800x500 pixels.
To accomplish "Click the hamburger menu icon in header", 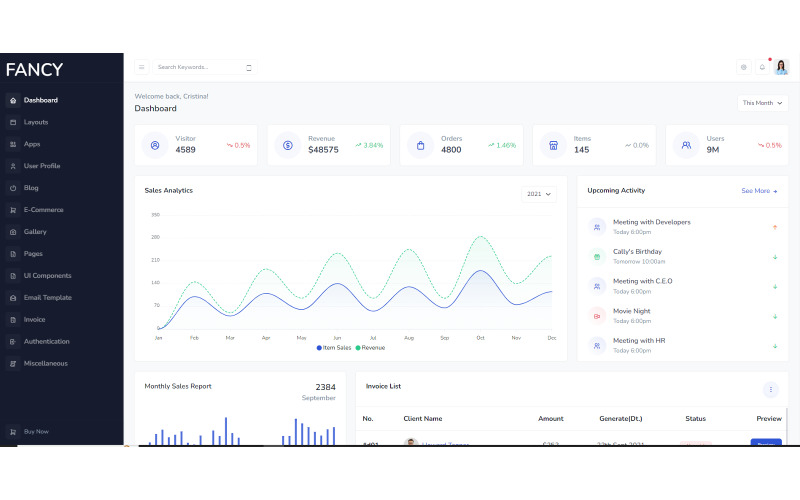I will [x=141, y=67].
